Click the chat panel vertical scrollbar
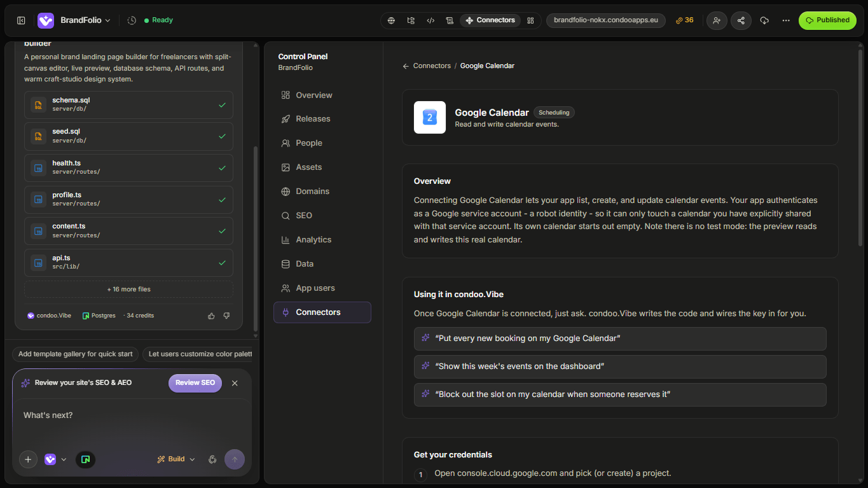Screen dimensions: 868x488 click(x=256, y=239)
